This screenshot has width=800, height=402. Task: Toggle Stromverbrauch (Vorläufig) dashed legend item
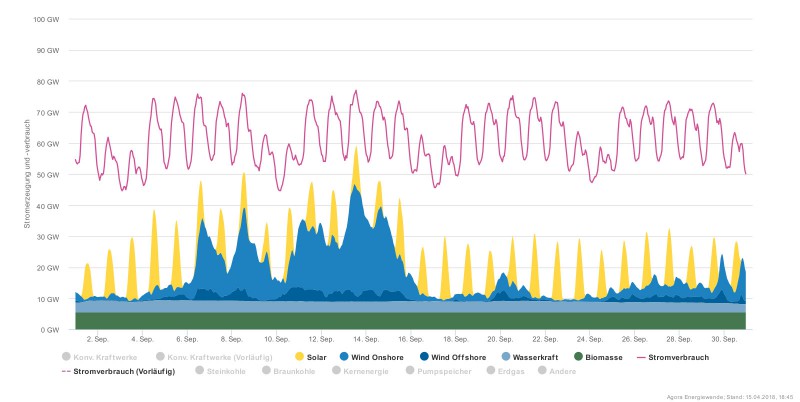coord(117,371)
